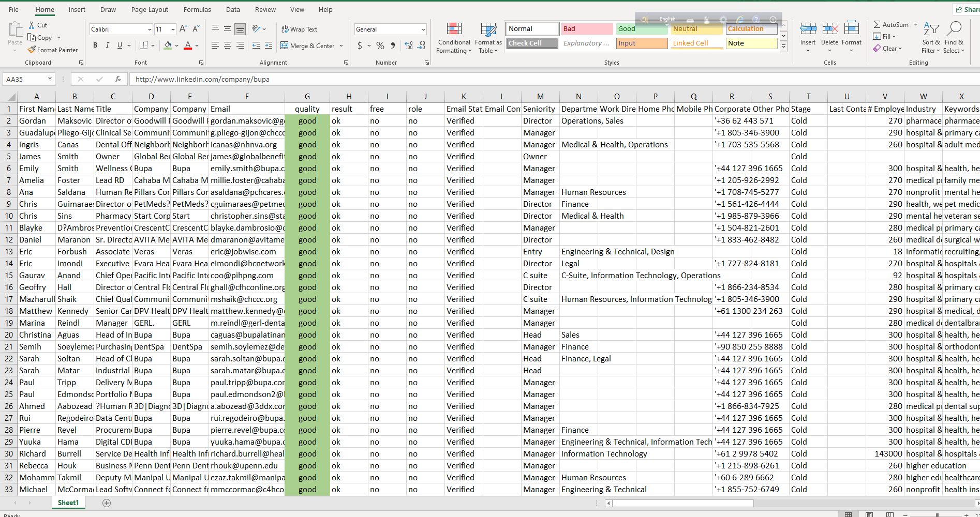Toggle Italic formatting
This screenshot has width=980, height=517.
108,46
